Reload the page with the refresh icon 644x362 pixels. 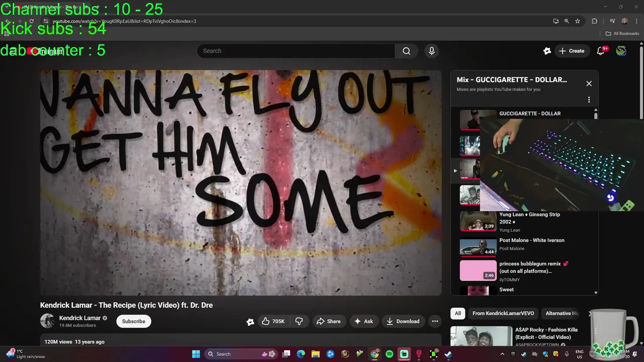point(31,21)
